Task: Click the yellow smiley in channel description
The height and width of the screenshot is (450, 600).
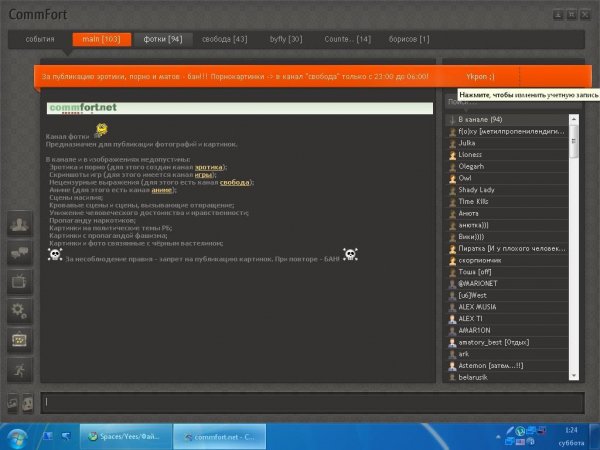Action: 101,130
